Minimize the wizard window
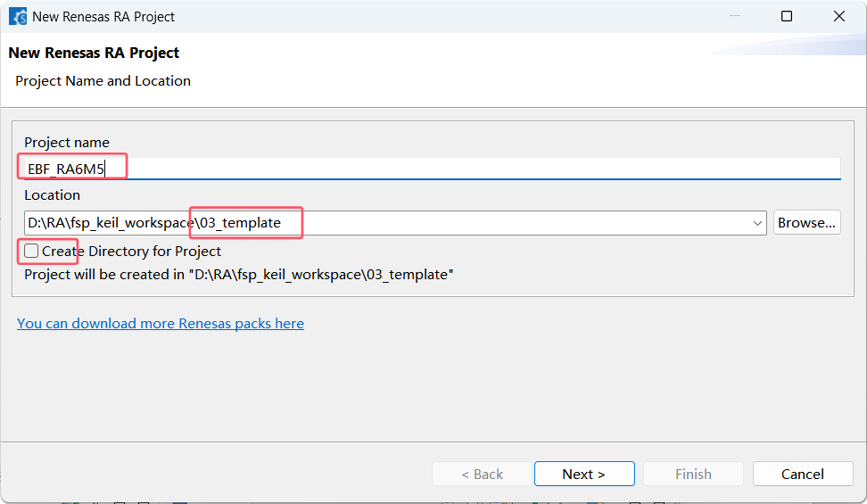867x504 pixels. pos(735,17)
